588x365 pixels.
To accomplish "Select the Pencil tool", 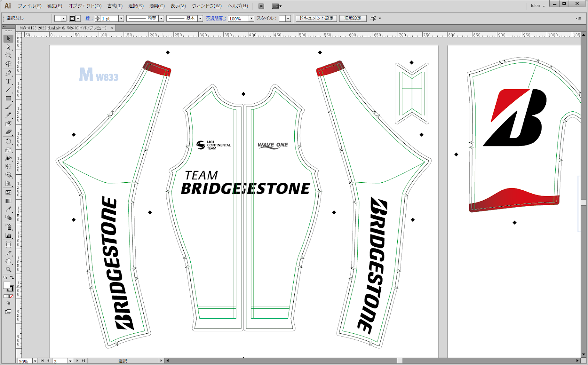I will coord(8,115).
